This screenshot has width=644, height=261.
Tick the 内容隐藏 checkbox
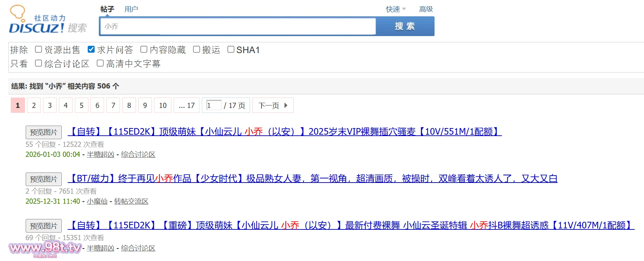coord(144,50)
